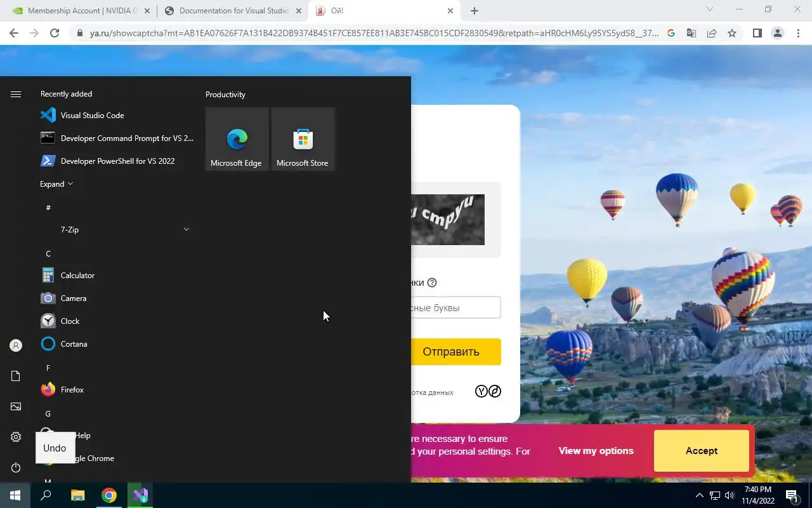812x508 pixels.
Task: Open the network tray icon
Action: (715, 495)
